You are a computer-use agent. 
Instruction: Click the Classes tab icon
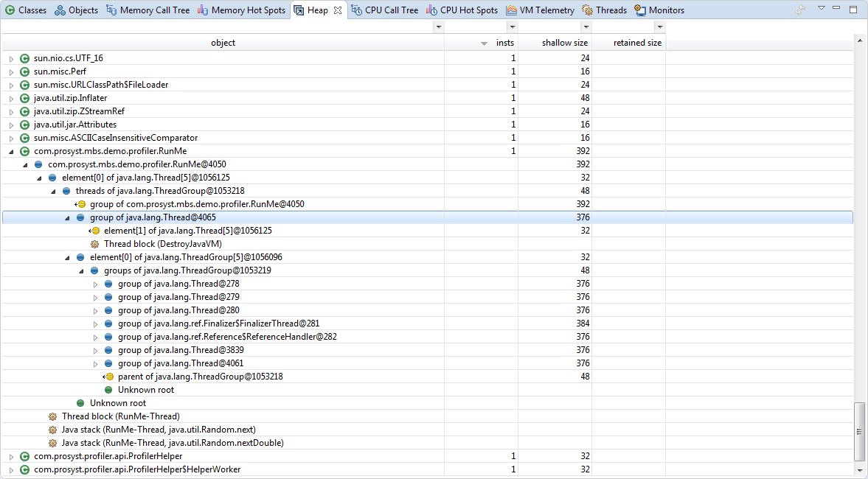[10, 10]
